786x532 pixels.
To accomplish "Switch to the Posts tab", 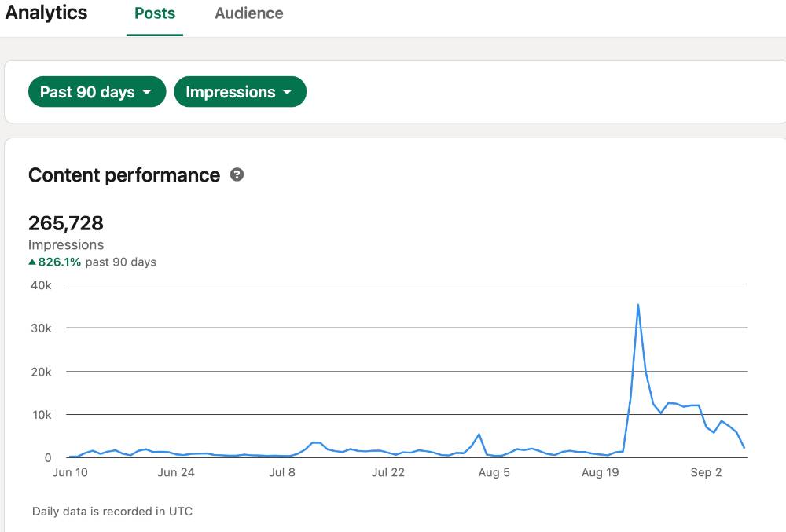I will [x=155, y=14].
